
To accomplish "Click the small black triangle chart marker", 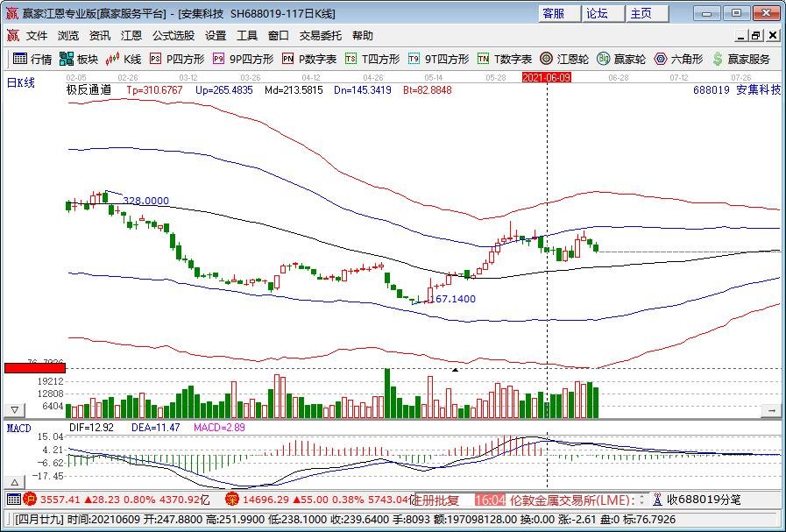I will coord(455,370).
